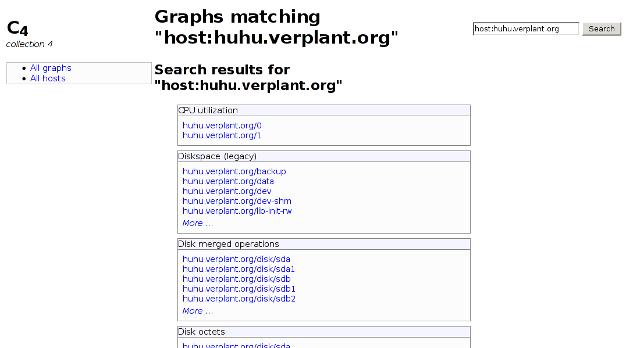Open CPU graph huhu.verplant.org/1
This screenshot has width=644, height=348.
[222, 135]
